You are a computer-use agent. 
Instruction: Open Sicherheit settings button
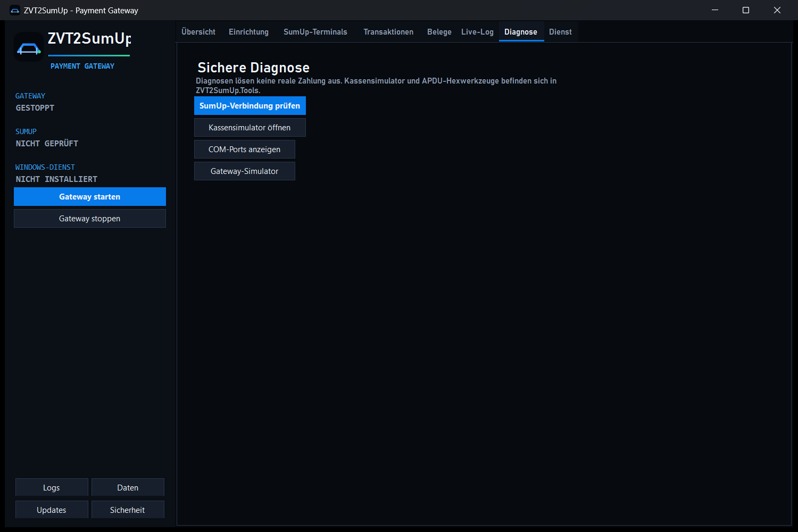click(128, 510)
